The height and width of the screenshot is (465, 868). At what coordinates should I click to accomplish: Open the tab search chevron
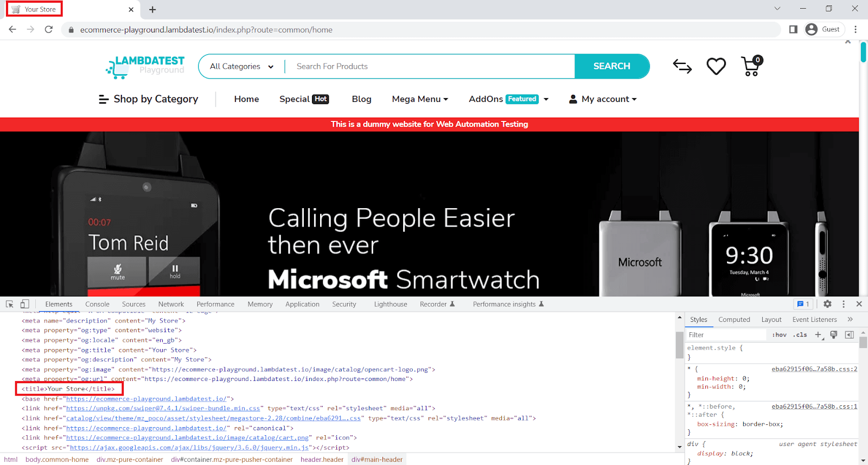[x=777, y=9]
